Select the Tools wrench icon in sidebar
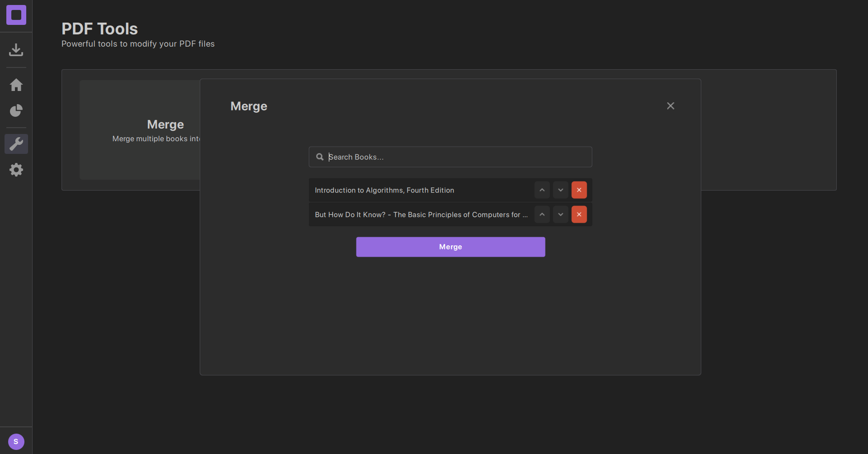Image resolution: width=868 pixels, height=454 pixels. [16, 144]
